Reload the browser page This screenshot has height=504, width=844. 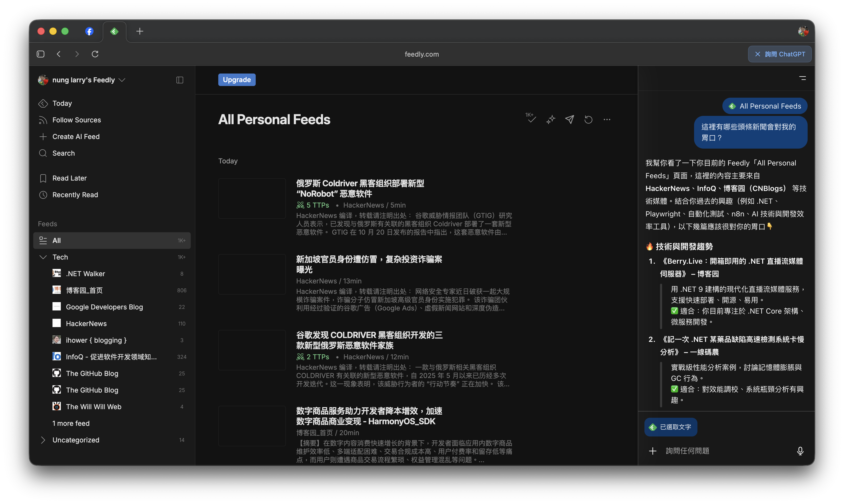pyautogui.click(x=95, y=54)
